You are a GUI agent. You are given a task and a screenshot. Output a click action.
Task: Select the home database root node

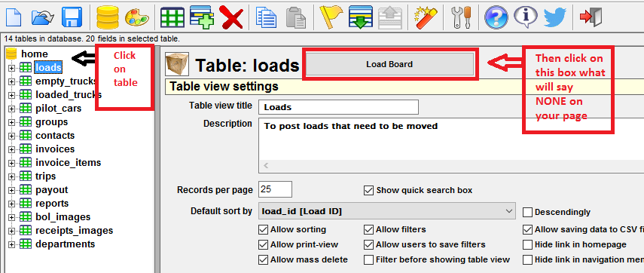[x=35, y=54]
